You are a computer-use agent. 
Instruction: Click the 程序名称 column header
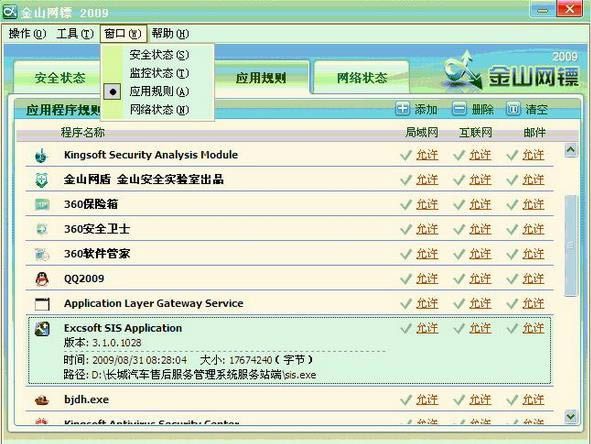83,132
